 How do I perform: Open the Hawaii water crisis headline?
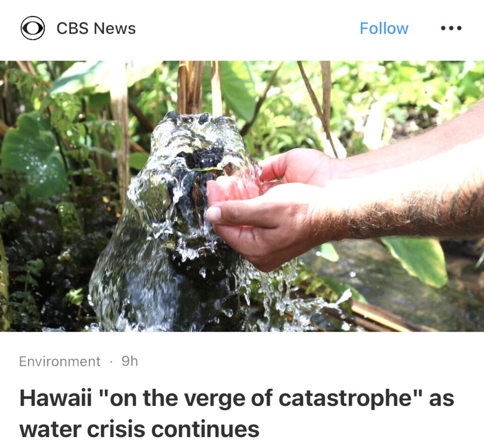(236, 414)
